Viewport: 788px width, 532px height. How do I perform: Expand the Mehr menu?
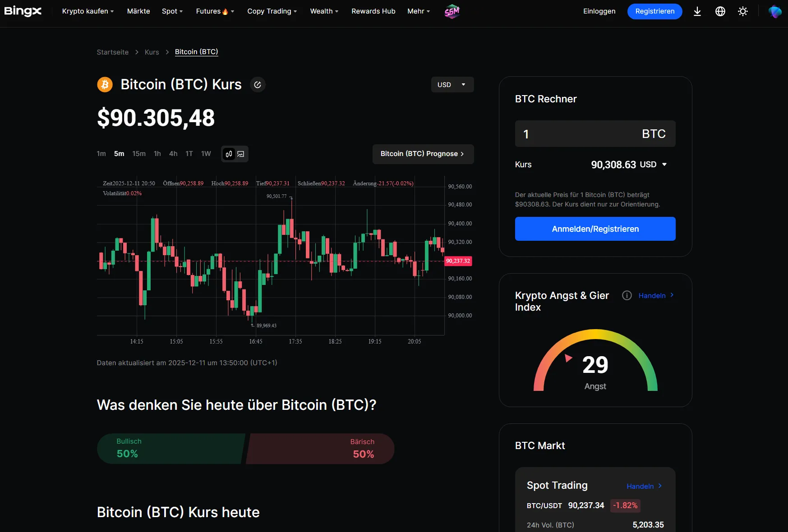pos(419,11)
